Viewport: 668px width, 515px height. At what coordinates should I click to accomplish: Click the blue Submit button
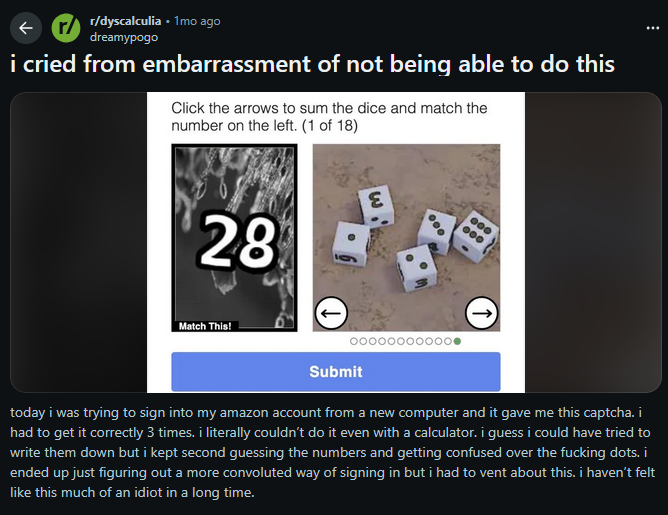click(x=336, y=371)
